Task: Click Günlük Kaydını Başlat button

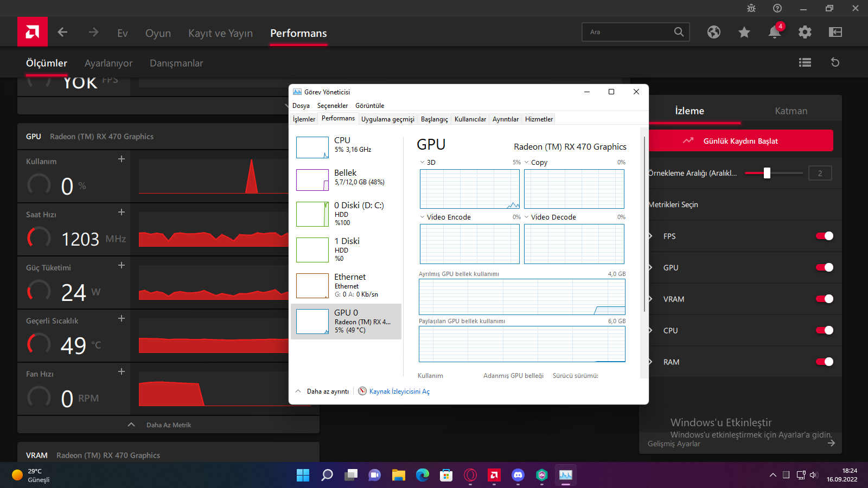Action: coord(741,140)
